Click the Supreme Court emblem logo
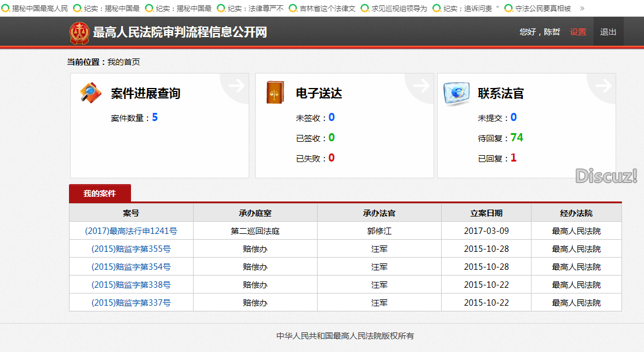This screenshot has height=352, width=644. pos(79,33)
